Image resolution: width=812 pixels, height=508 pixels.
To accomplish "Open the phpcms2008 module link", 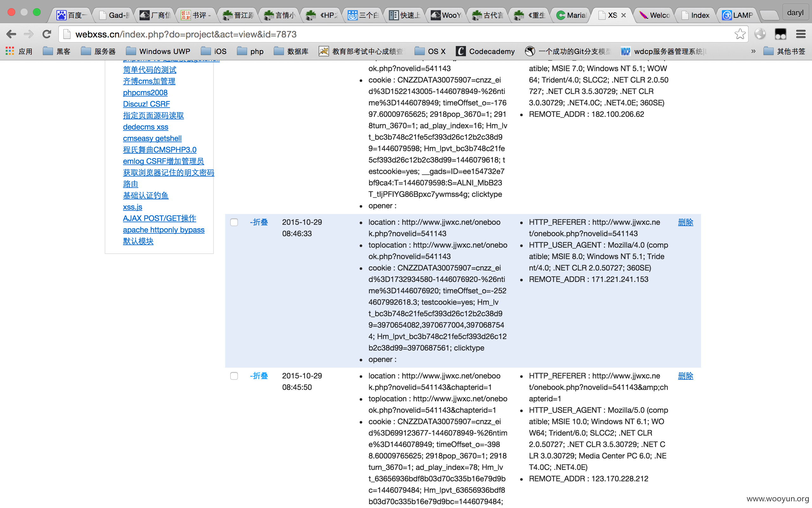I will [x=145, y=92].
